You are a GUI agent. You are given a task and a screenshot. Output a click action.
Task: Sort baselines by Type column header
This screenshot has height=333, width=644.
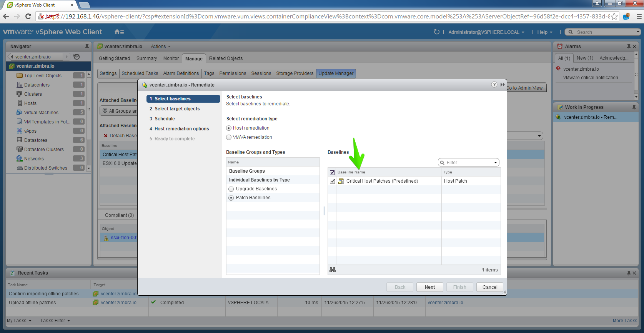point(471,172)
